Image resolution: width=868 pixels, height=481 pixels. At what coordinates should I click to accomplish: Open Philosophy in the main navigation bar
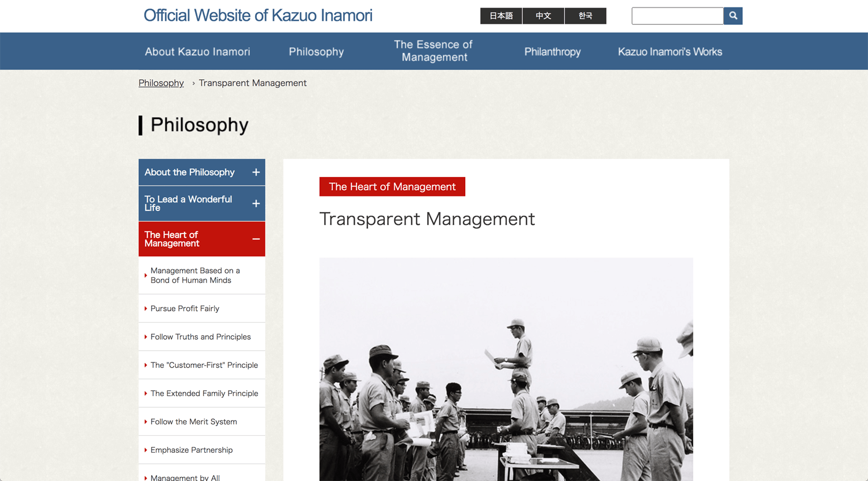(316, 51)
